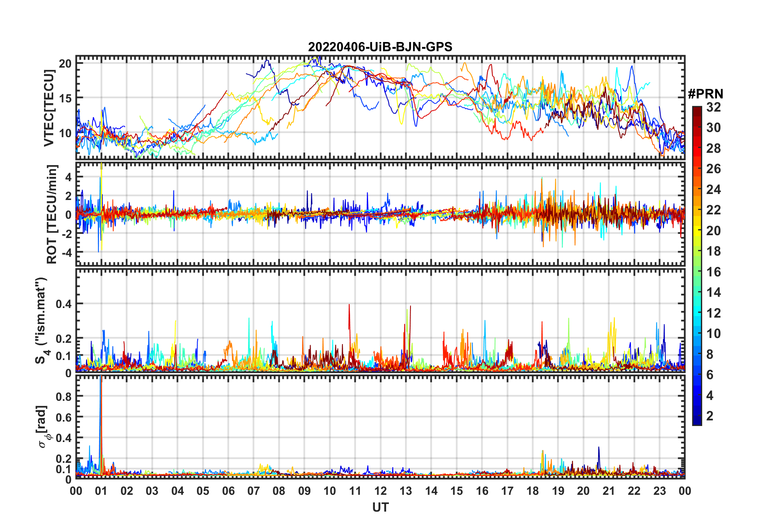Click the #PRN colorbar label
Screen dimensions: 761x532
coord(705,94)
